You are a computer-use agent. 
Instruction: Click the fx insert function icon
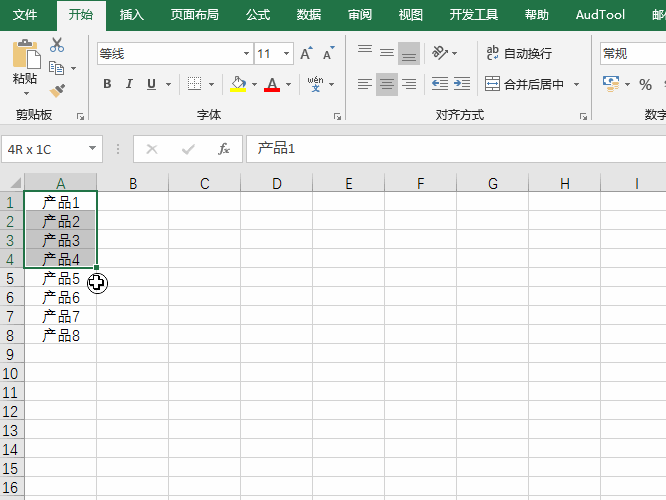(x=224, y=149)
